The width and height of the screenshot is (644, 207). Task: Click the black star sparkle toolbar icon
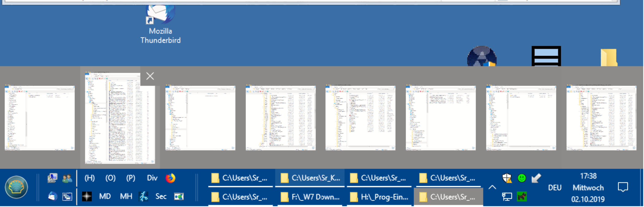[87, 196]
